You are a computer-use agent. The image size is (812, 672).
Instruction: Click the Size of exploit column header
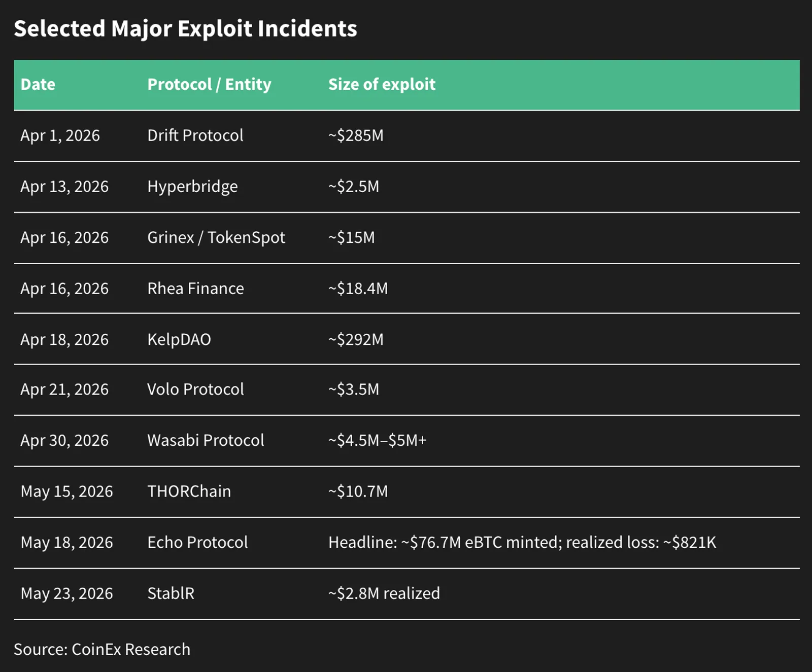[382, 84]
